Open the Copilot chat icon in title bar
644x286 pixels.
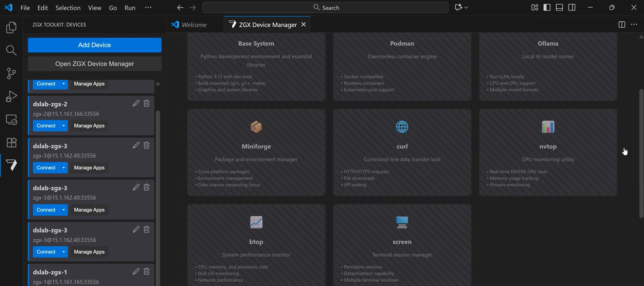(458, 8)
